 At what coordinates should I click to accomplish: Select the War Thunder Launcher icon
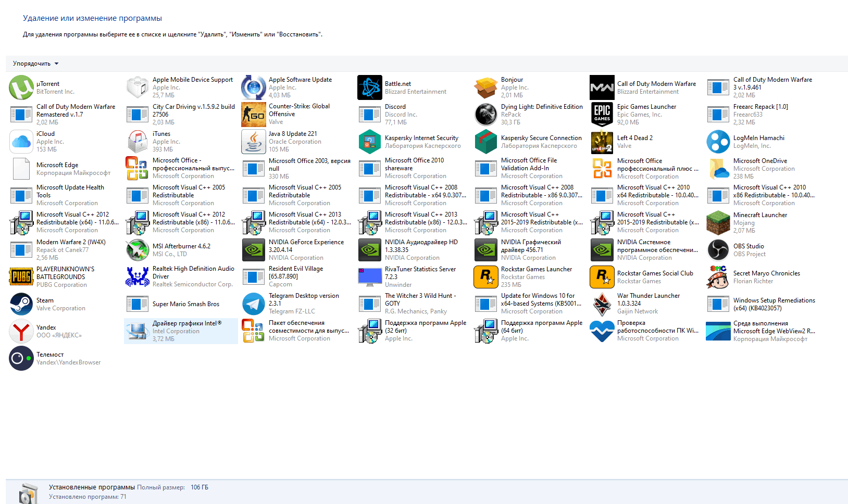(602, 304)
